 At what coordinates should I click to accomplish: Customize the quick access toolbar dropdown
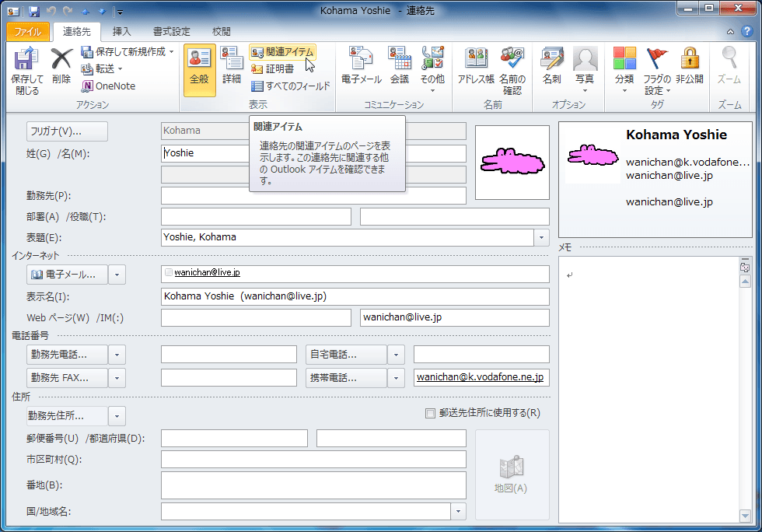(x=120, y=12)
